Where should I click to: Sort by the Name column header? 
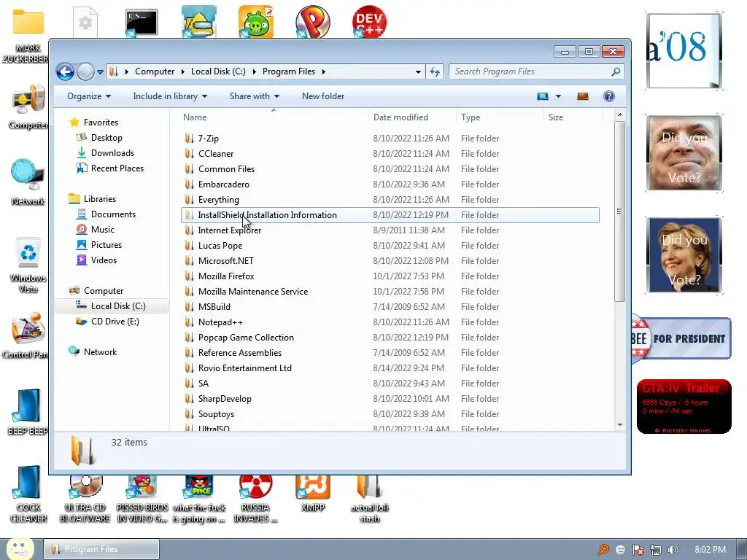point(274,117)
